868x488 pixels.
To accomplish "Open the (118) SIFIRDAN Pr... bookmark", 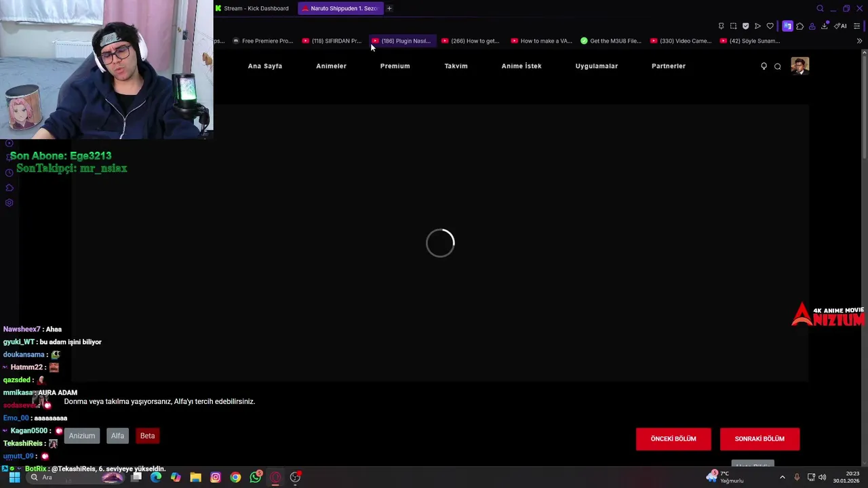I will pyautogui.click(x=332, y=41).
